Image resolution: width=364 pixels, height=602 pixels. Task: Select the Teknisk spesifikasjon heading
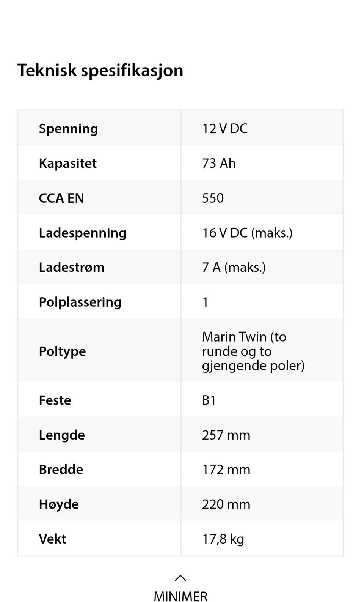click(100, 71)
